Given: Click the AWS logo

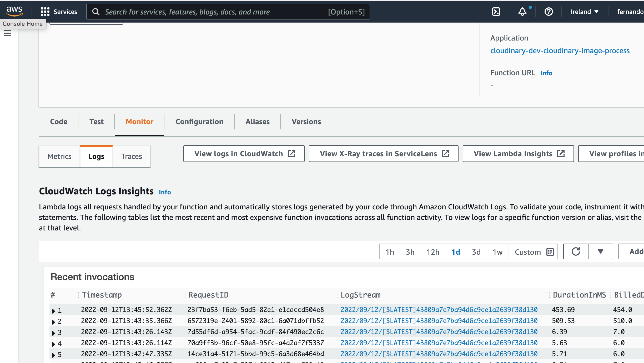Looking at the screenshot, I should point(14,11).
